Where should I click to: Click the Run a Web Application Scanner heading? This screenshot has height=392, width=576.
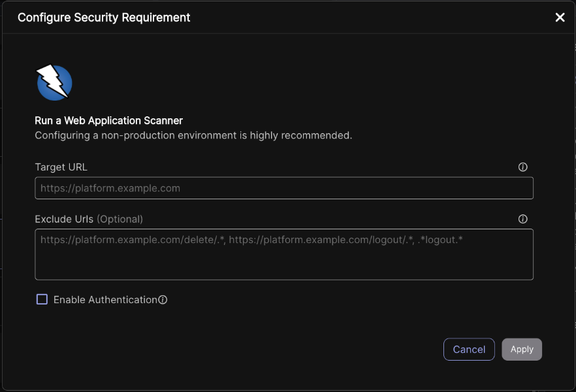pos(108,121)
